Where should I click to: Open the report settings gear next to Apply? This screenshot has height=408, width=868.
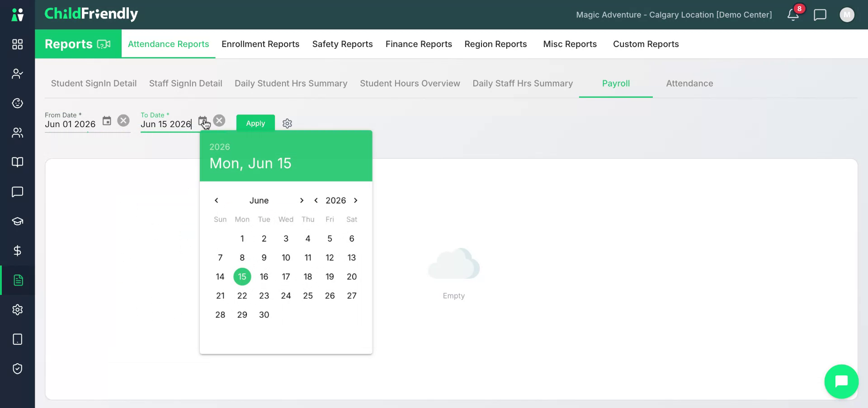(287, 123)
